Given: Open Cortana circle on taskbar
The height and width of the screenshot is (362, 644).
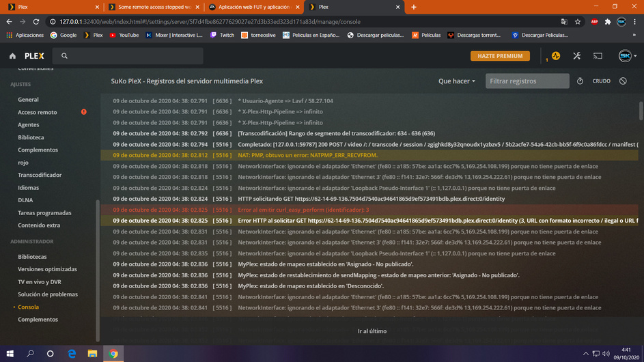Looking at the screenshot, I should (x=50, y=353).
